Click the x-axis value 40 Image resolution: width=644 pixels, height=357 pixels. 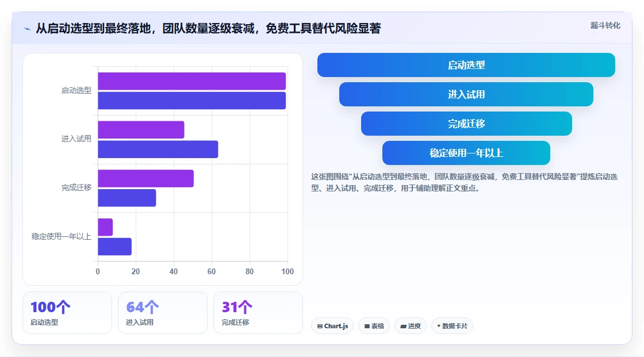[174, 271]
